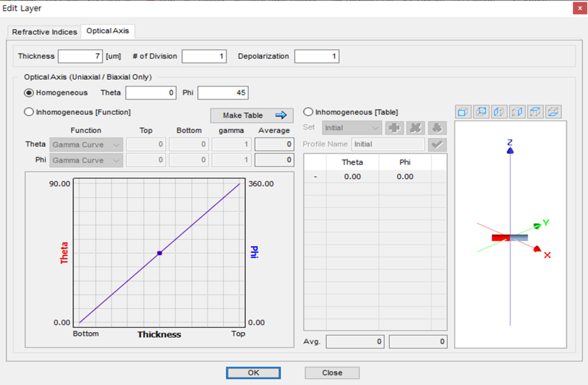
Task: Select the top face cube view icon
Action: point(535,112)
